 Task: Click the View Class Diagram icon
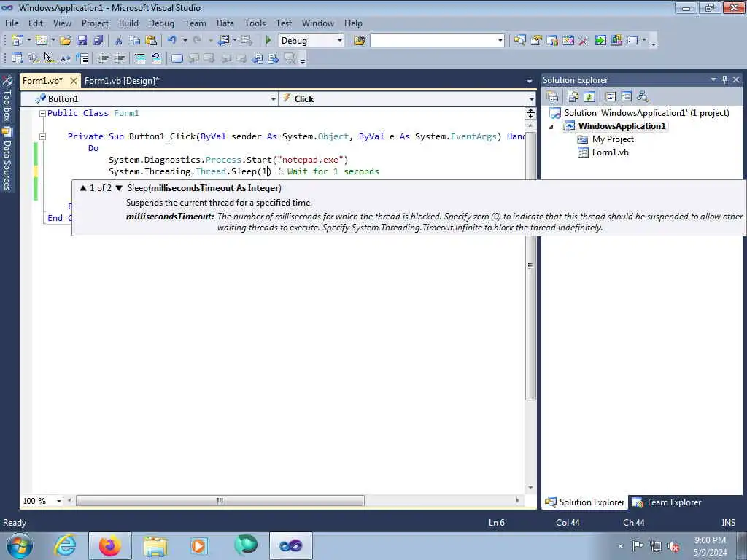click(x=642, y=97)
